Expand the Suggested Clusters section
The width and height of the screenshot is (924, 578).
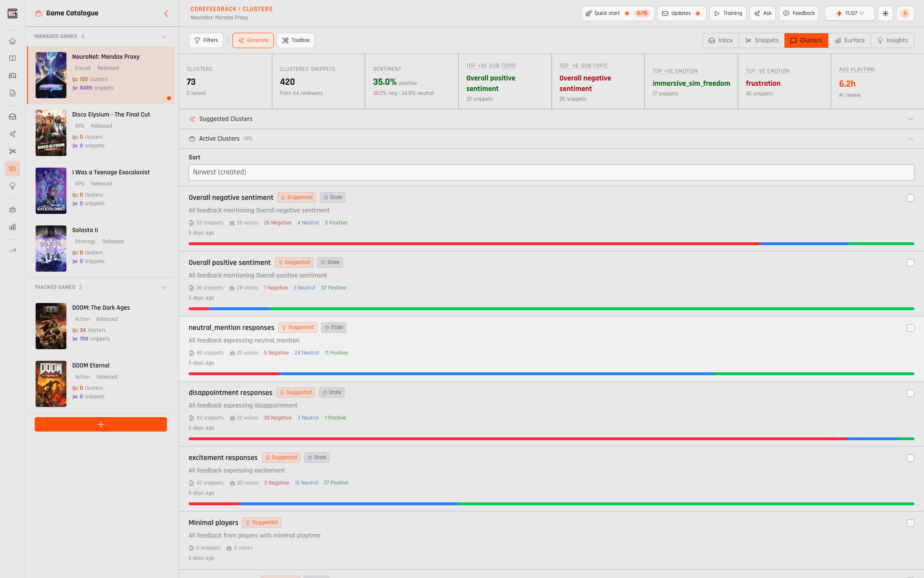tap(911, 119)
